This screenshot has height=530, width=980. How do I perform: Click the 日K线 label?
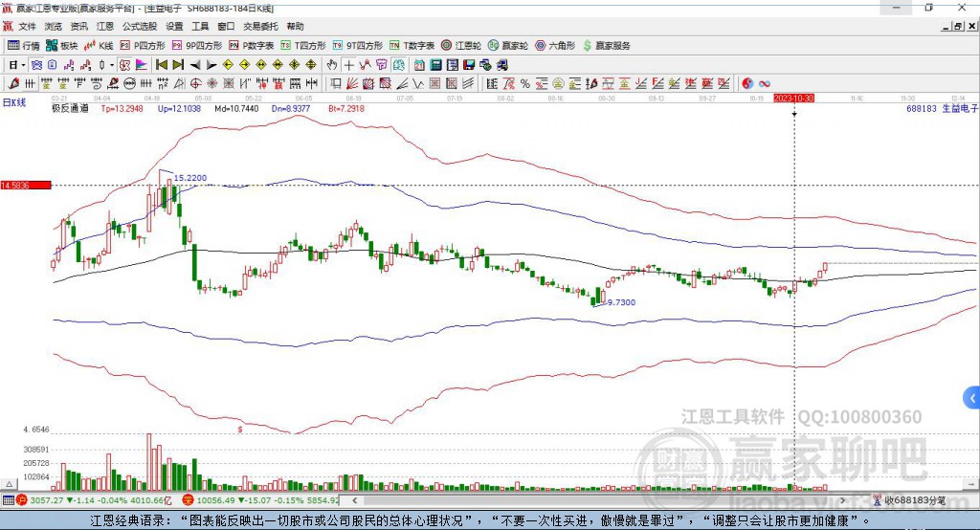tap(13, 102)
